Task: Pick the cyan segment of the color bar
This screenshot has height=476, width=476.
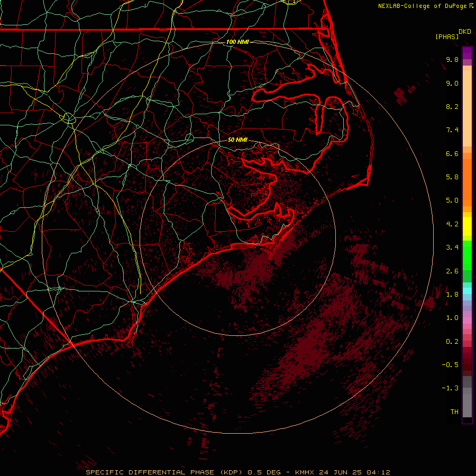Action: point(467,291)
